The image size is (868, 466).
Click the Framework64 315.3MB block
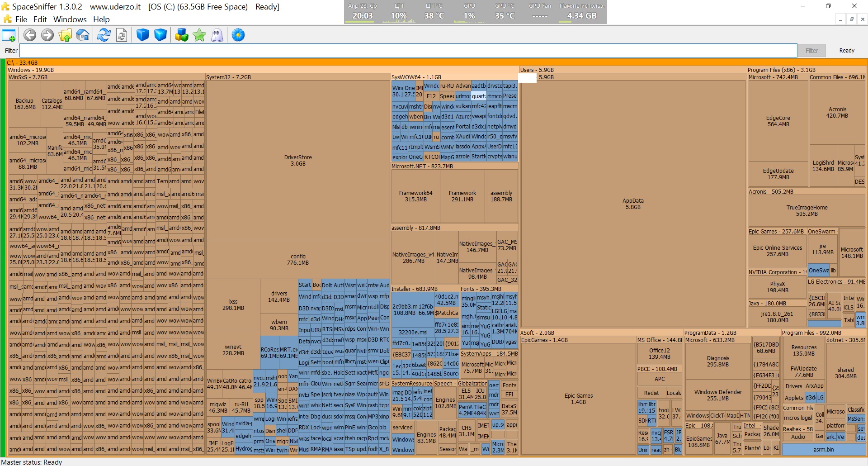point(415,196)
